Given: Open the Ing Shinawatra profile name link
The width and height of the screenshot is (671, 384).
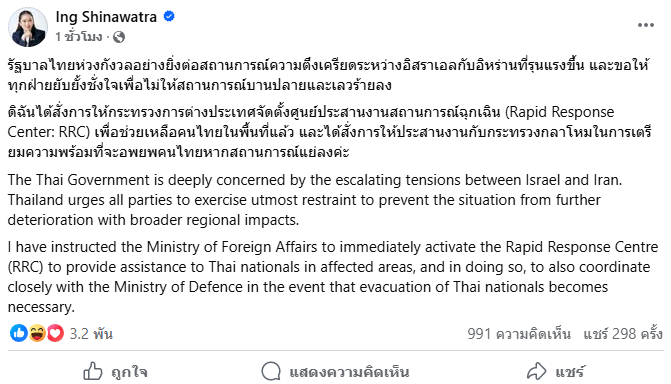Looking at the screenshot, I should coord(106,17).
